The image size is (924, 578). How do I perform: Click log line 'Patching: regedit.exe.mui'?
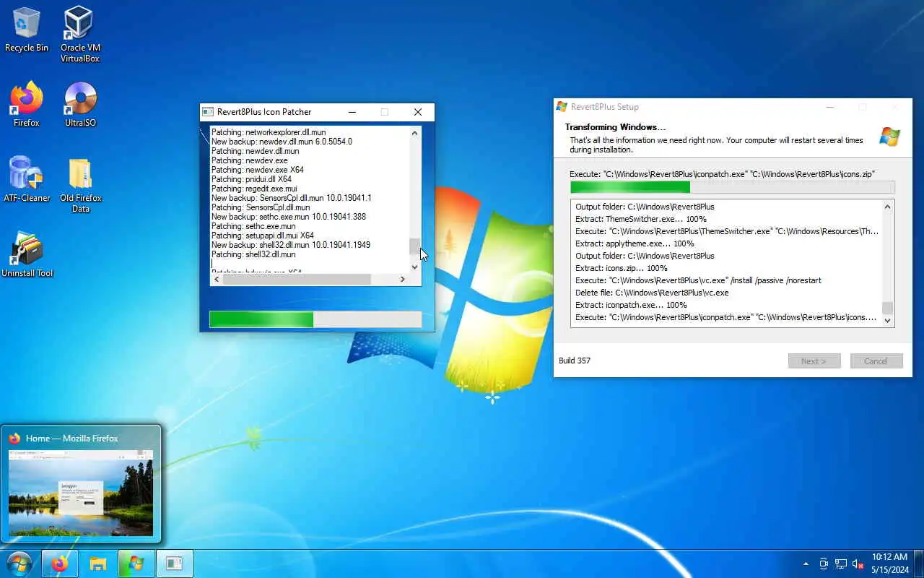(254, 189)
